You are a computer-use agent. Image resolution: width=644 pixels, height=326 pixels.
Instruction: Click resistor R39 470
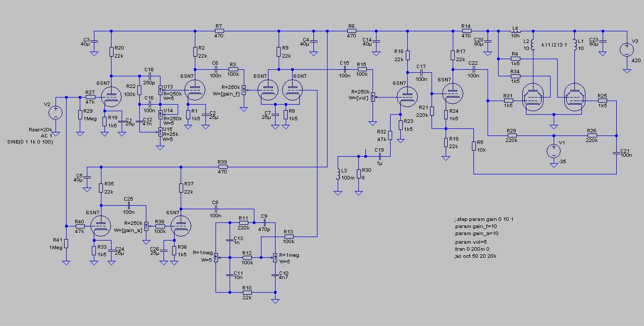(223, 166)
